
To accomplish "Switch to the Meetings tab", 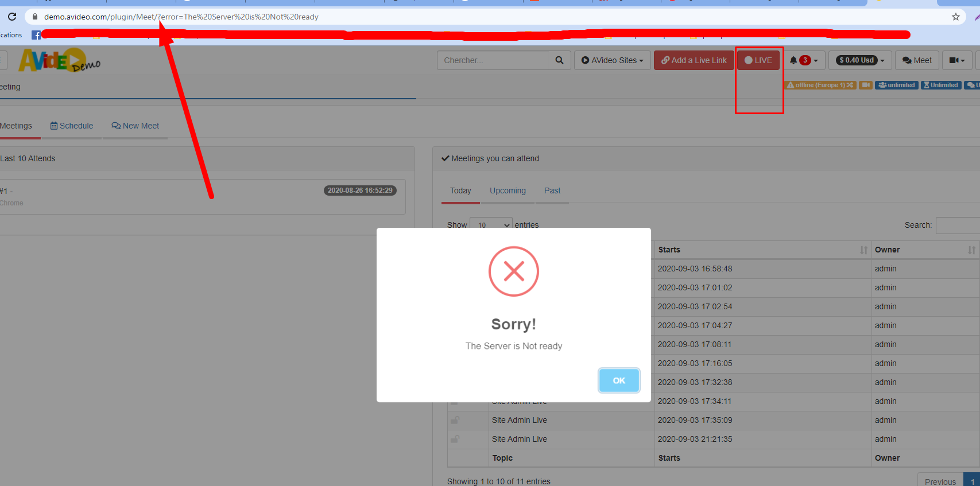I will (x=16, y=126).
